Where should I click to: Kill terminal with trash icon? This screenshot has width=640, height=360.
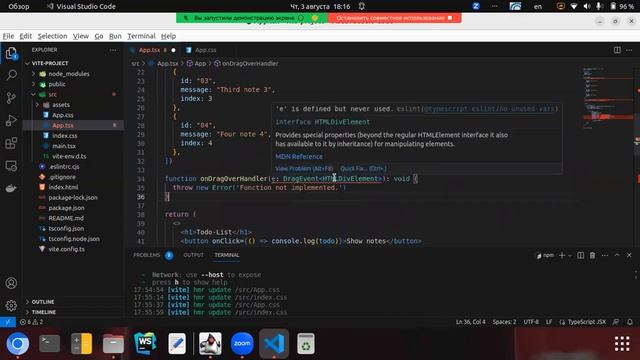592,255
